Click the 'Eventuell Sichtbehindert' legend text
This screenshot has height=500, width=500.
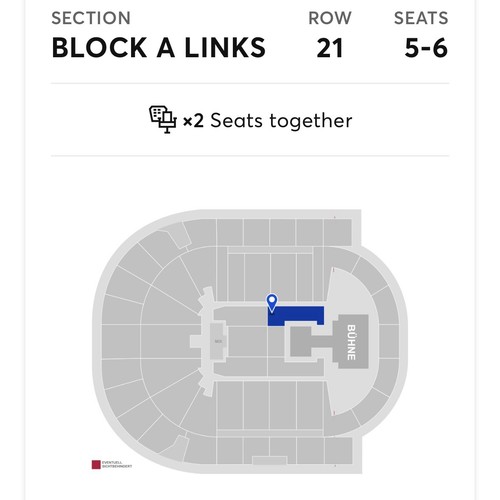117,465
